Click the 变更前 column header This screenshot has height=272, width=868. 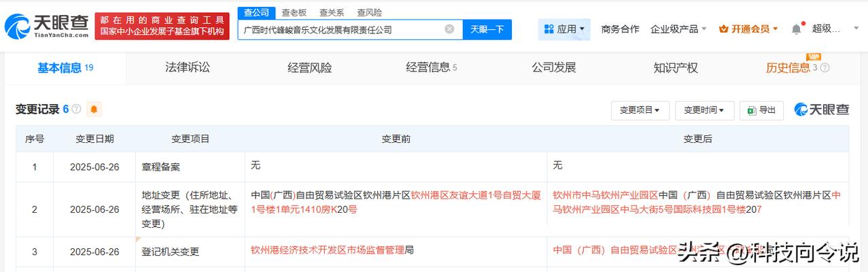[396, 139]
